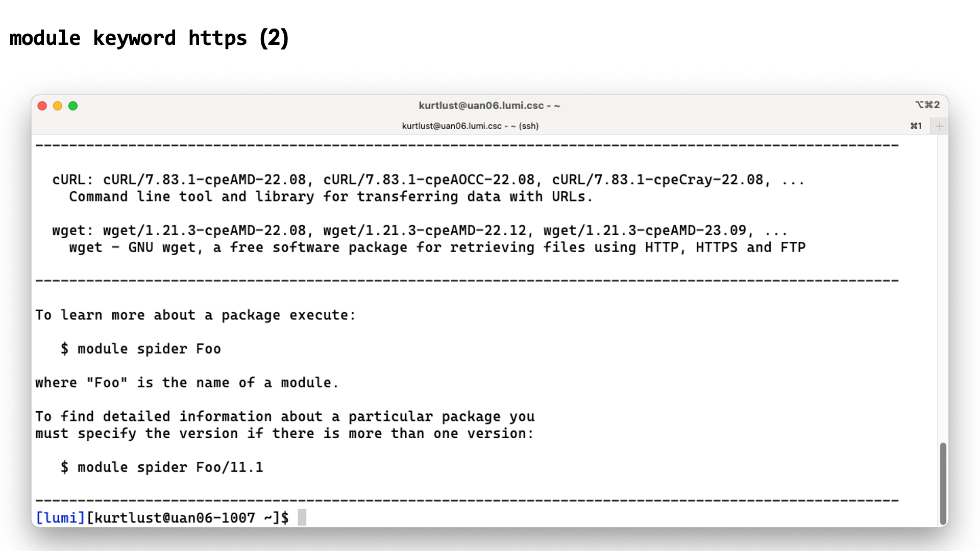Screen dimensions: 980x551
Task: Click the ⌘1 session indicator
Action: [x=915, y=125]
